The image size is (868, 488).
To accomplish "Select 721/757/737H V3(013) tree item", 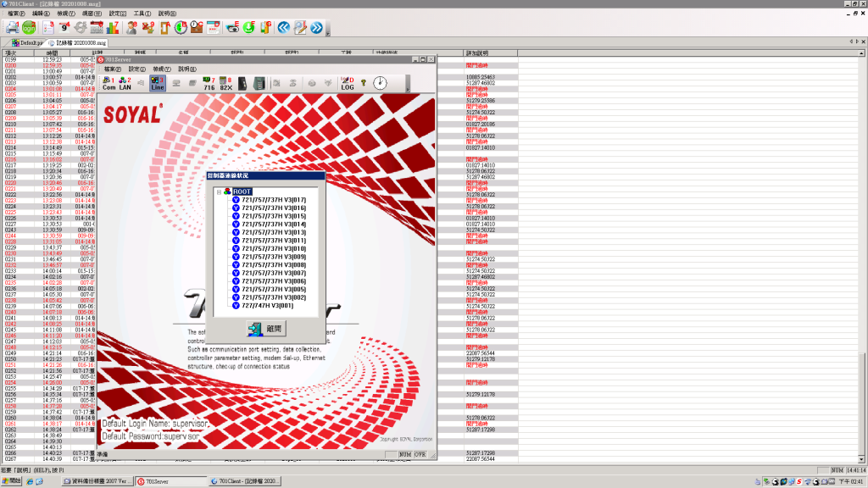I will pos(274,232).
